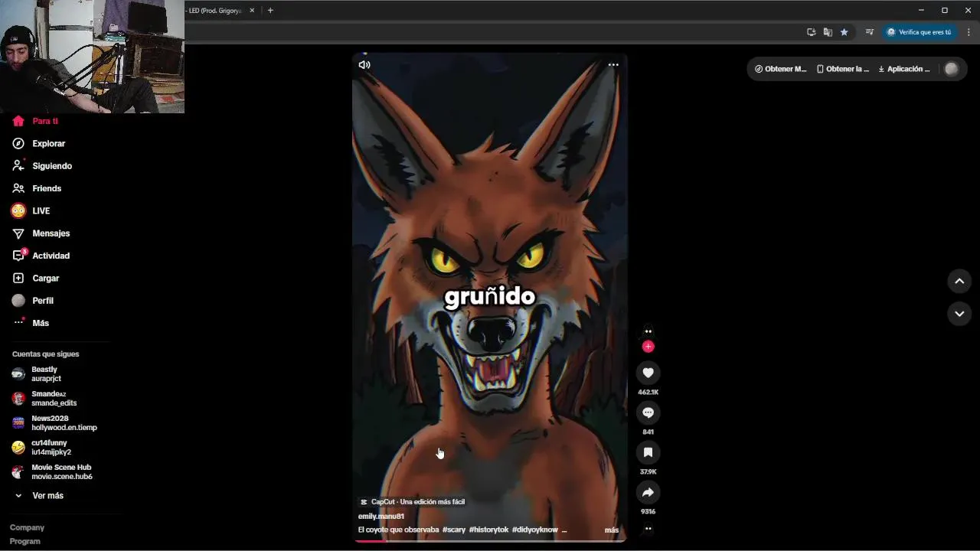
Task: Mute the video with the speaker icon
Action: [364, 65]
